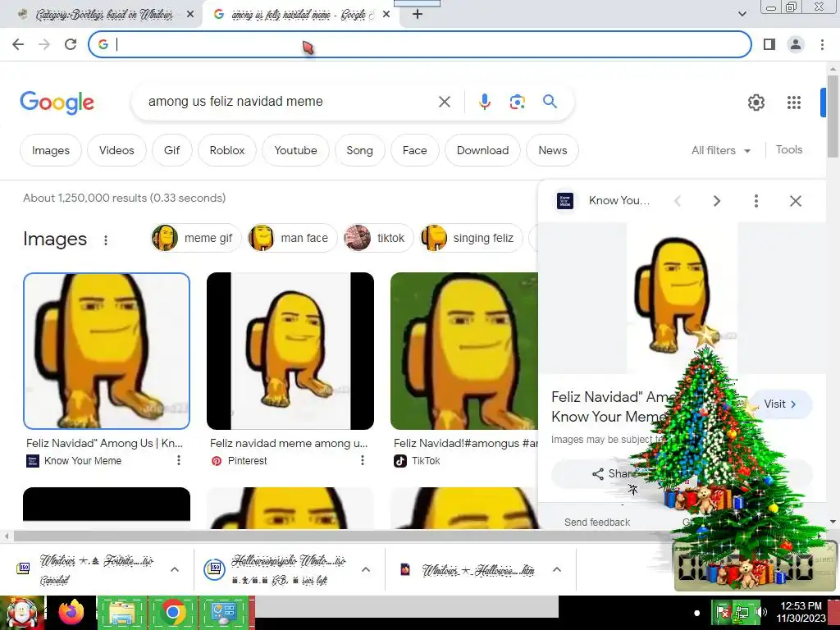The width and height of the screenshot is (840, 630).
Task: Click inside the Google search box
Action: 290,101
